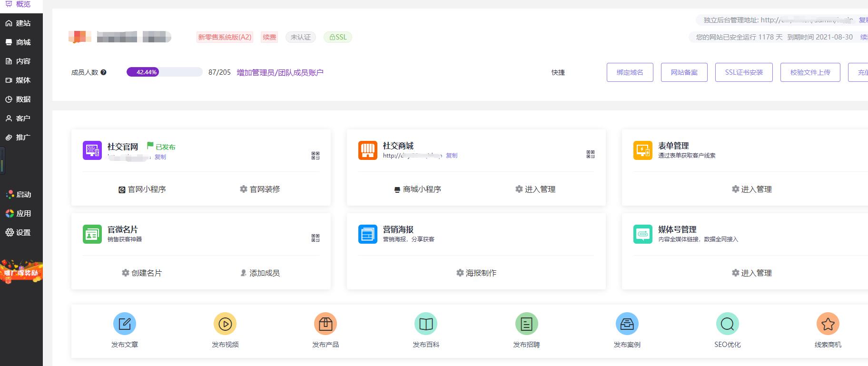The height and width of the screenshot is (366, 868).
Task: Click 复制 link under 社交商城 URL
Action: coord(452,156)
